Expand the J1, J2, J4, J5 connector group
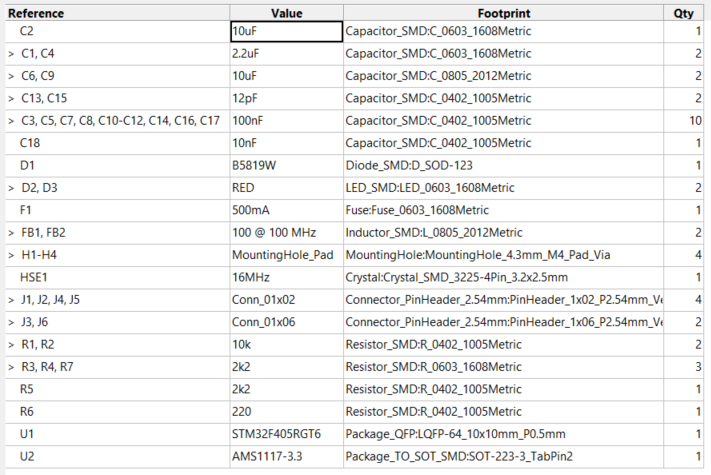 (x=10, y=299)
